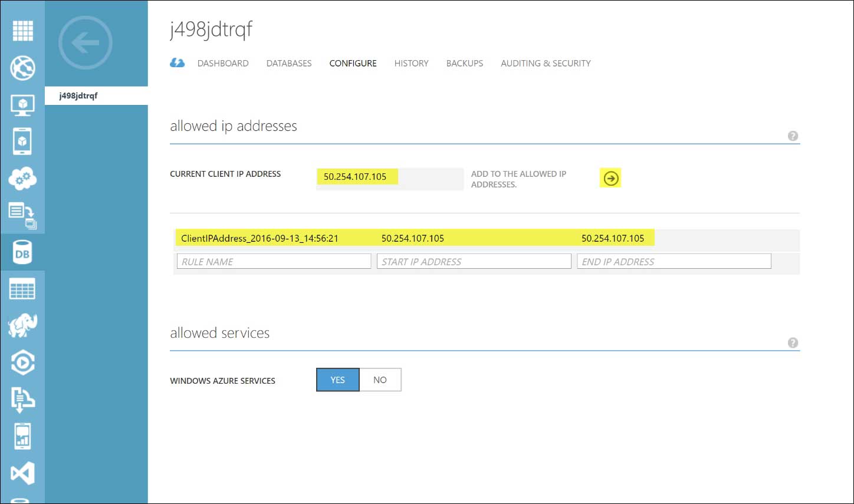The height and width of the screenshot is (504, 854).
Task: Open the Visual Studio Team Services icon
Action: [22, 473]
